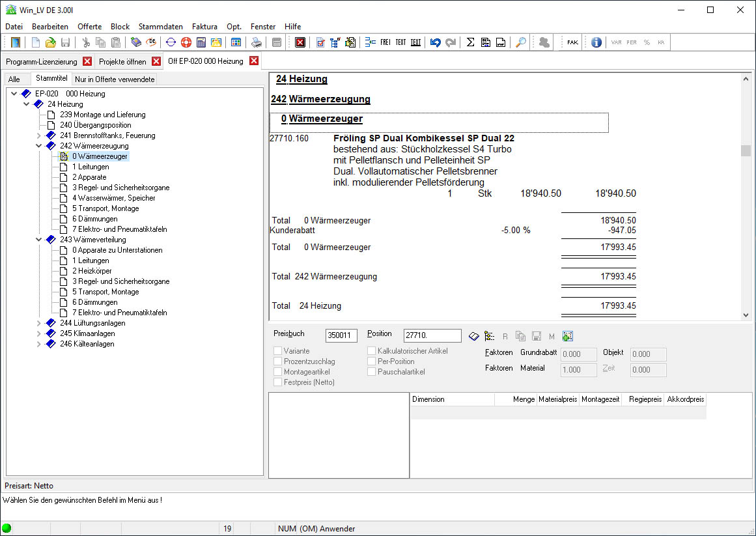
Task: Select the Nur in Offerte verwendete tab
Action: (x=115, y=79)
